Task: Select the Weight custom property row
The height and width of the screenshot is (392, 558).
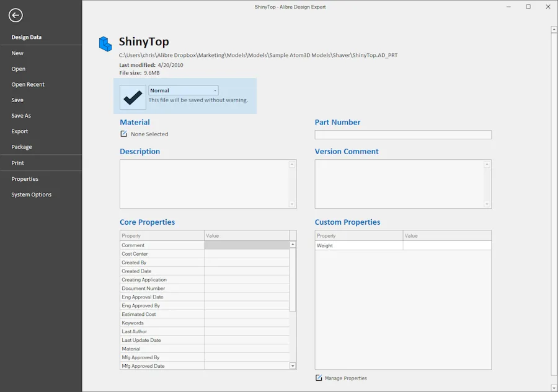Action: tap(403, 246)
